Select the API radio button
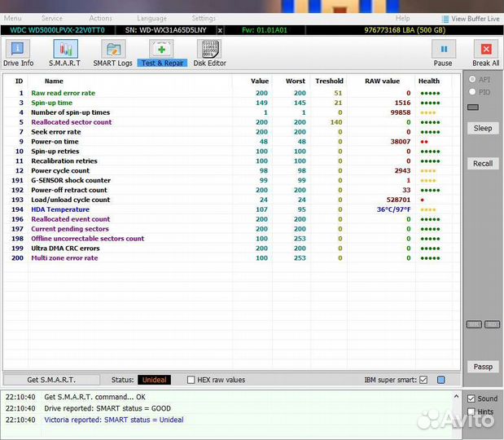 472,80
